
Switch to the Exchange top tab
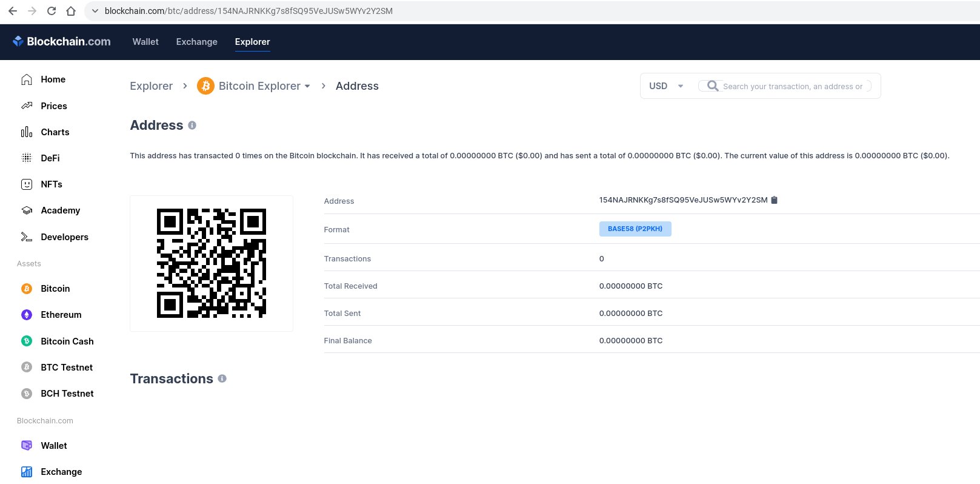196,42
